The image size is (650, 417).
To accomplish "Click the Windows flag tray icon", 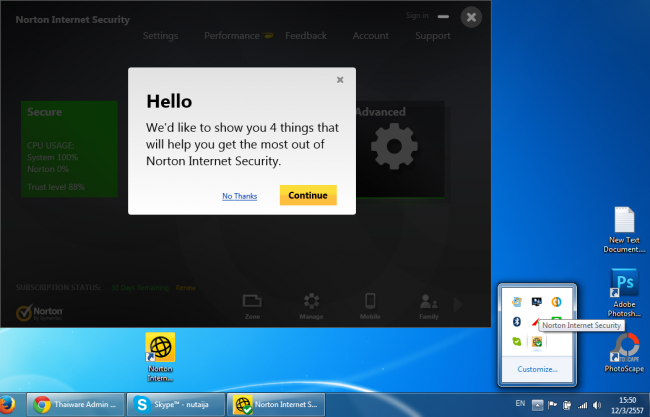I will pos(517,302).
